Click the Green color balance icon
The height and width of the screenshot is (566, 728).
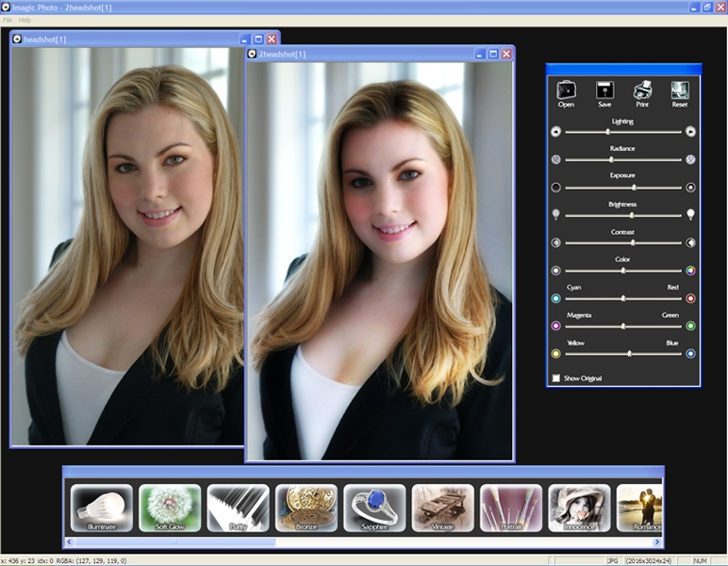(690, 325)
